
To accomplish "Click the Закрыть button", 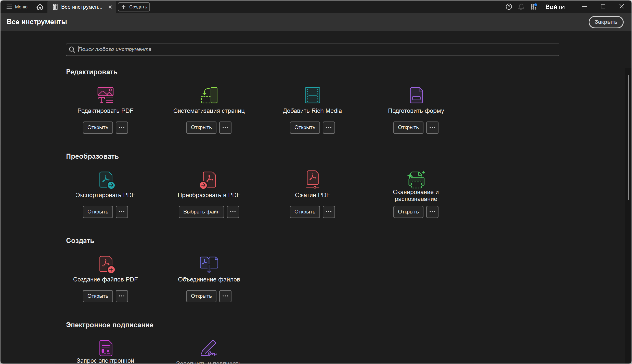I will point(605,22).
